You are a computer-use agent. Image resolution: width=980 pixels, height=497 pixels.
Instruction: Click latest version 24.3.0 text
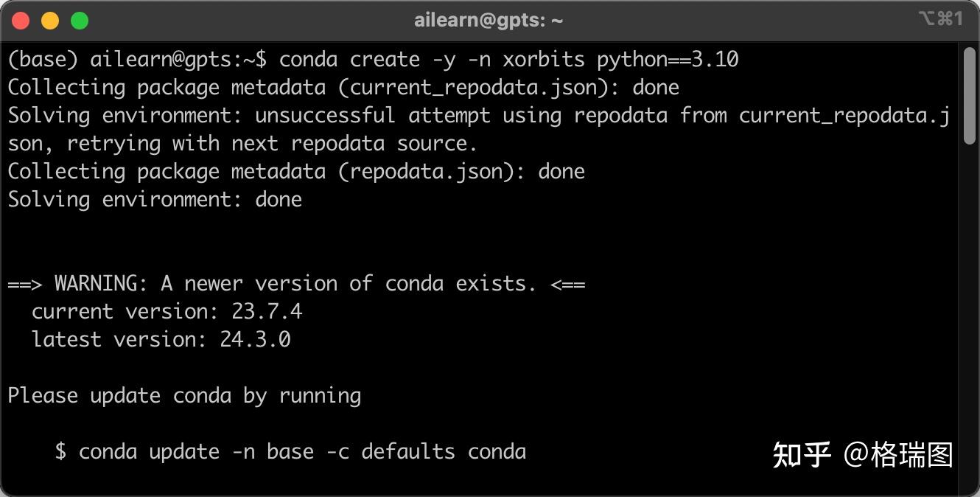coord(161,340)
